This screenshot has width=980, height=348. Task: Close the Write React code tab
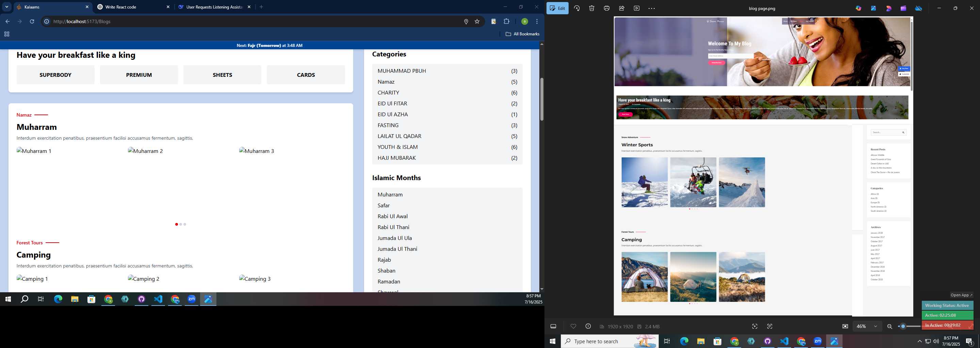point(168,7)
